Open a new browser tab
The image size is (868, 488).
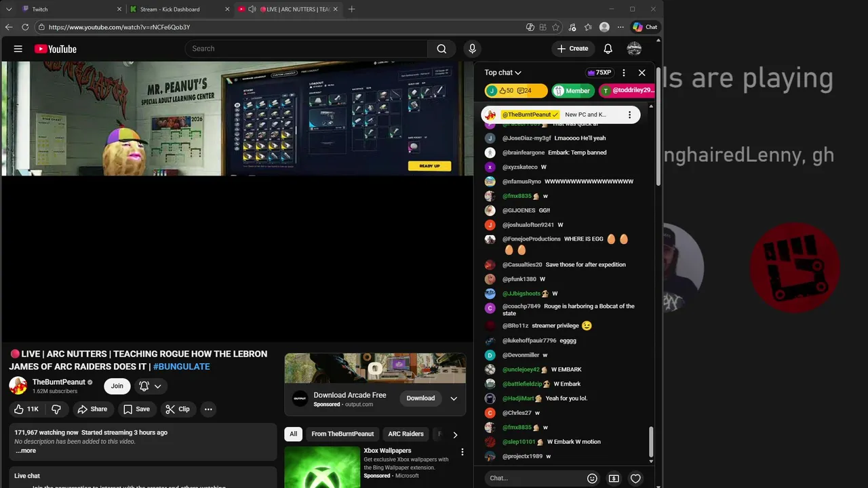tap(351, 9)
